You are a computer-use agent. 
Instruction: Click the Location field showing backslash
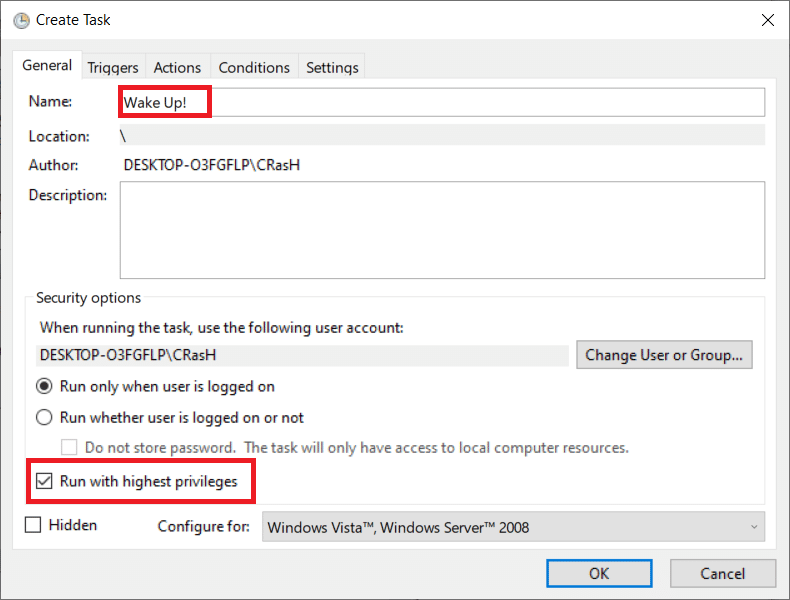pos(442,136)
